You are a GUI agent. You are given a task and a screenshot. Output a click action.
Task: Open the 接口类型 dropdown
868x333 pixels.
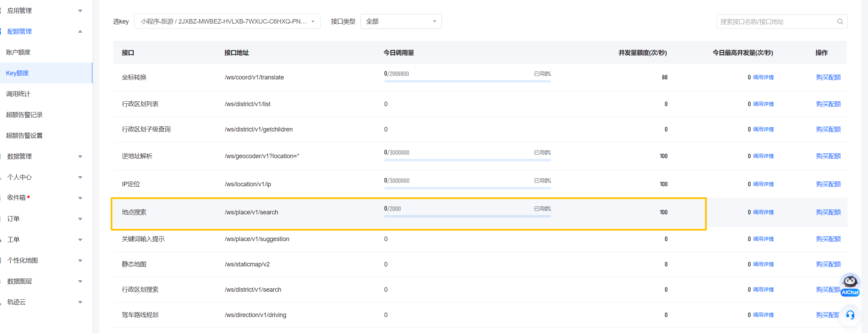click(x=401, y=22)
